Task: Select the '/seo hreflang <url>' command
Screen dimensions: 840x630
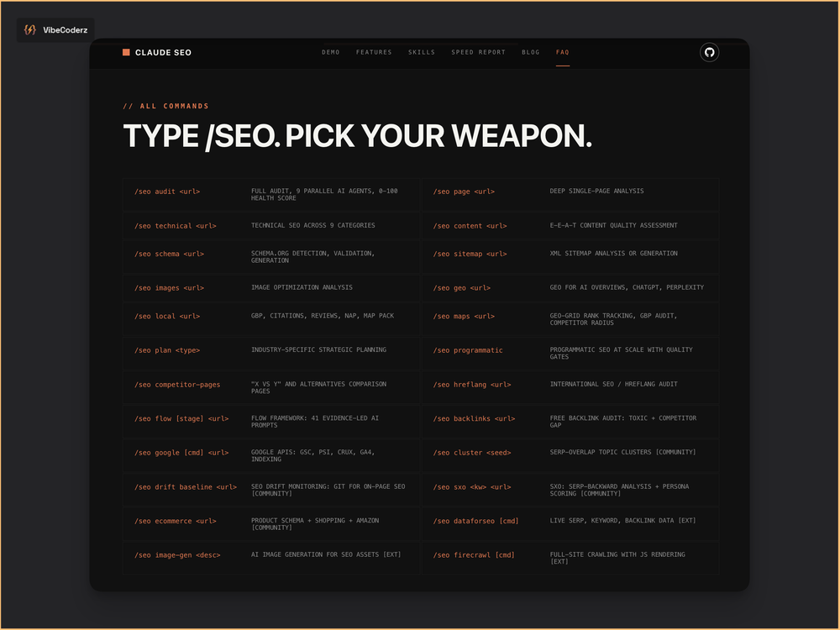Action: coord(472,385)
